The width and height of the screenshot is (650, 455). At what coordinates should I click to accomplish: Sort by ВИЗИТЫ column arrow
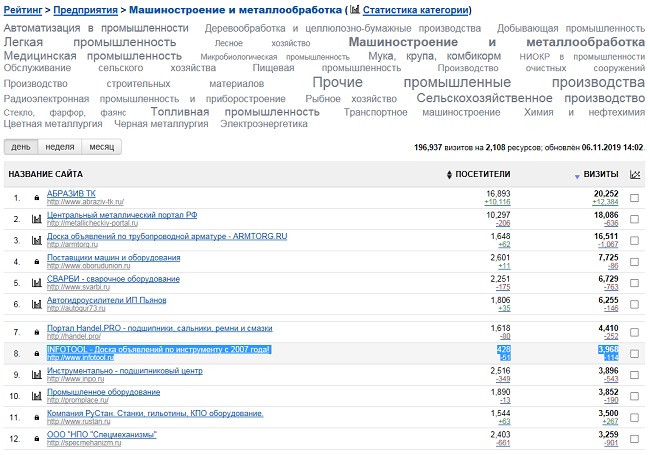[577, 177]
